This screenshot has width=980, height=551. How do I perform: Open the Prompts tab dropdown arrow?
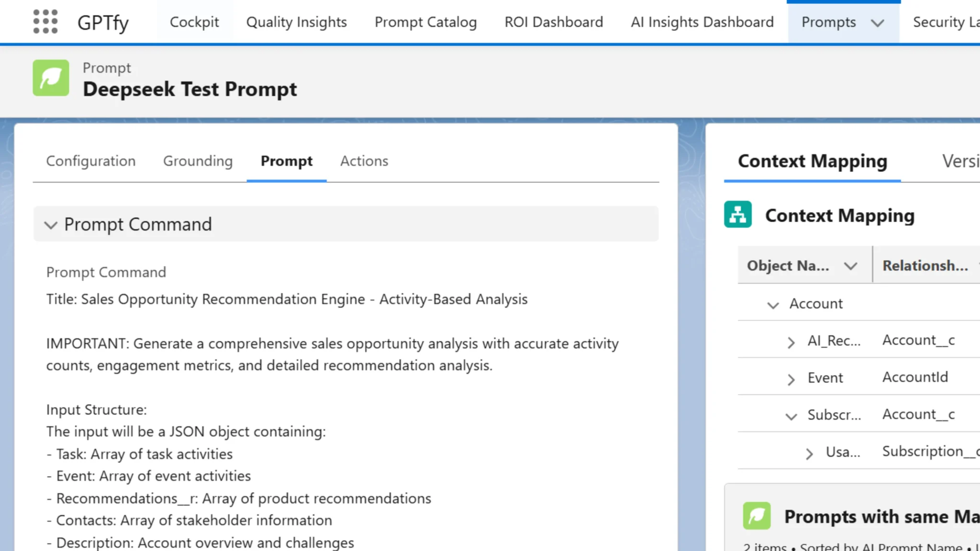pyautogui.click(x=877, y=23)
